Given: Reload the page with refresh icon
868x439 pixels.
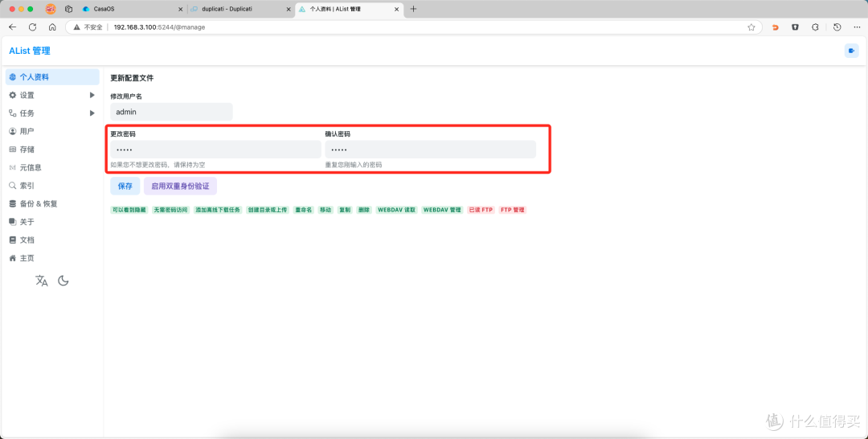Looking at the screenshot, I should click(x=33, y=27).
